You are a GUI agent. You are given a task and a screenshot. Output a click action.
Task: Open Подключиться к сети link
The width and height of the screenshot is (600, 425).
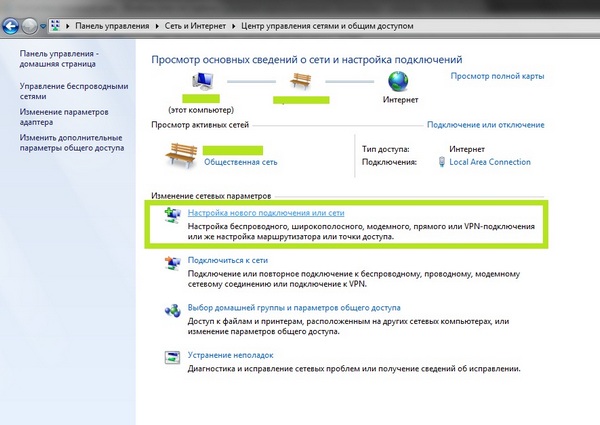pyautogui.click(x=228, y=260)
